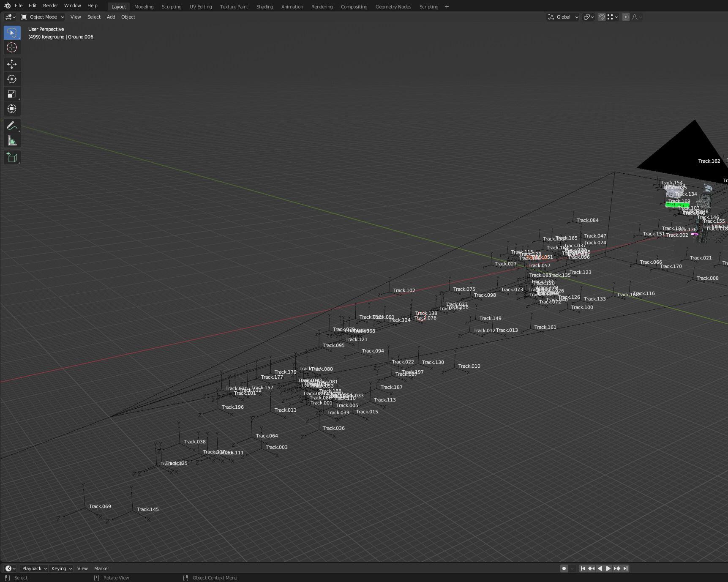Switch to the Geometry Nodes workspace tab
The width and height of the screenshot is (728, 582).
tap(393, 7)
